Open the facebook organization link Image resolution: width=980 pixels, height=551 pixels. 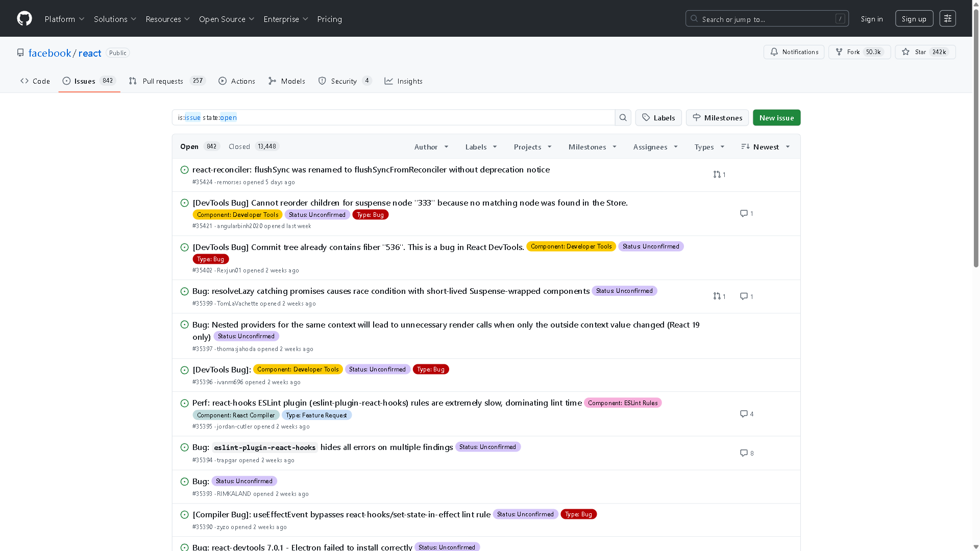click(x=50, y=53)
